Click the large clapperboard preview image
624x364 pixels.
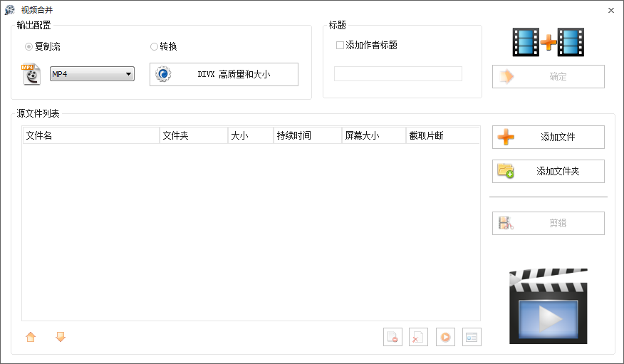pyautogui.click(x=548, y=306)
